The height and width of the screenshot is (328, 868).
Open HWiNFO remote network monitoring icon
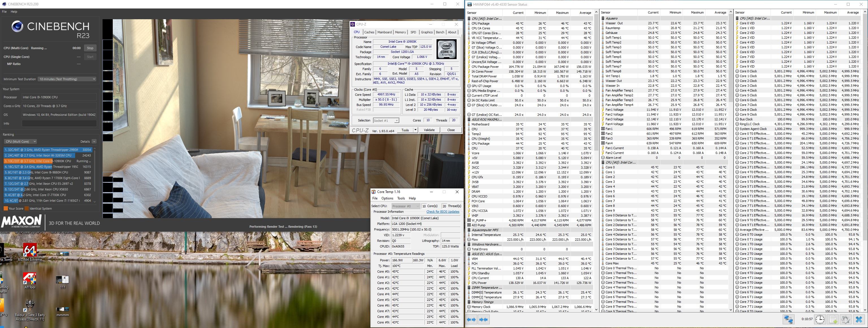coord(789,319)
